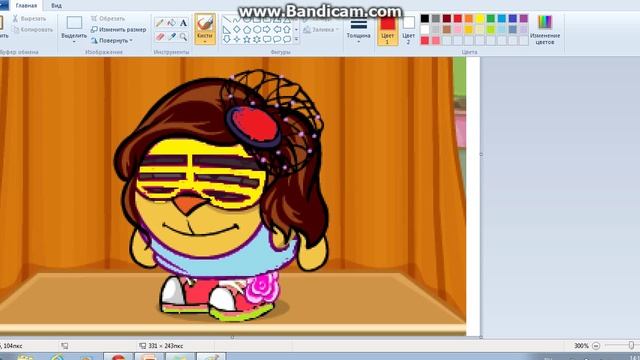640x360 pixels.
Task: Choose the five-point star shape
Action: pos(247,39)
